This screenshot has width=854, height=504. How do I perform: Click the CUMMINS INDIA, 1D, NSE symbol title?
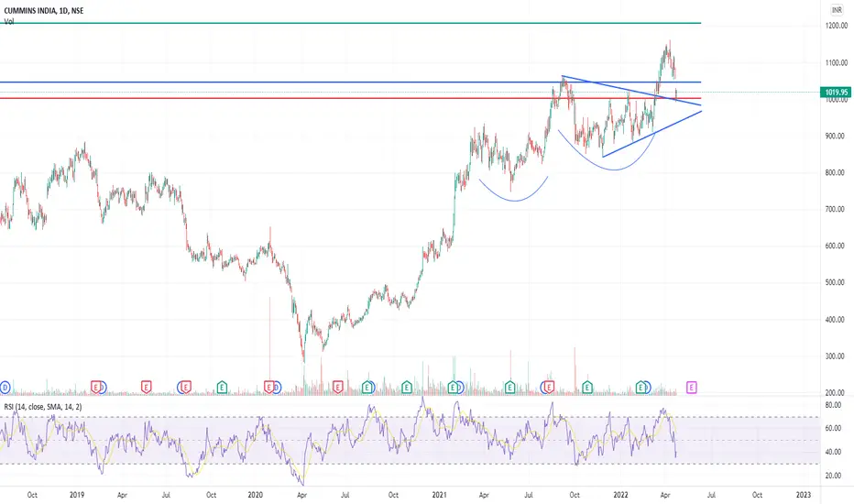44,10
